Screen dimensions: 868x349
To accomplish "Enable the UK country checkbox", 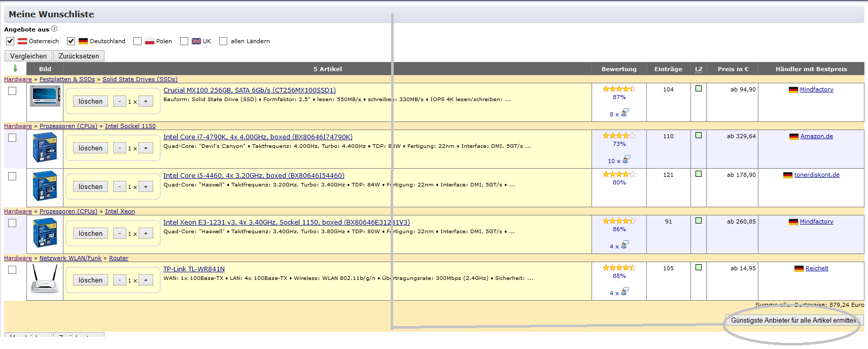I will click(184, 41).
